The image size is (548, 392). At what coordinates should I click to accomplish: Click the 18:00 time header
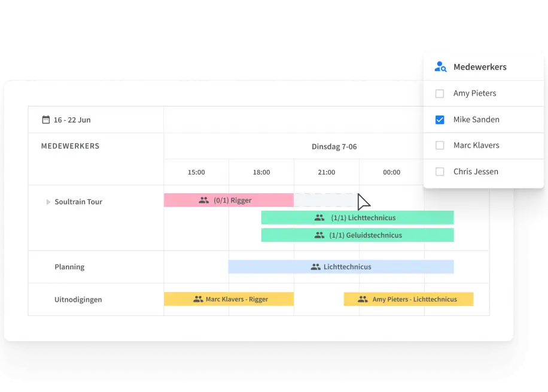tap(261, 172)
